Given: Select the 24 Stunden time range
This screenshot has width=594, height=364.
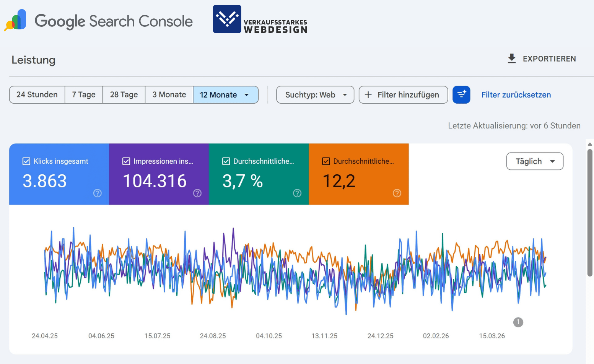Looking at the screenshot, I should pyautogui.click(x=37, y=94).
